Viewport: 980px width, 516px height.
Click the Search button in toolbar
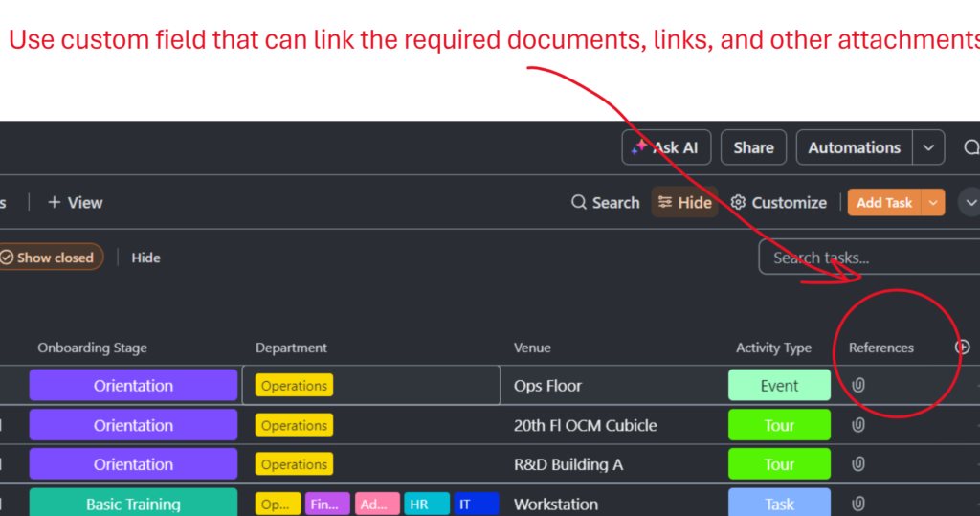pos(606,203)
